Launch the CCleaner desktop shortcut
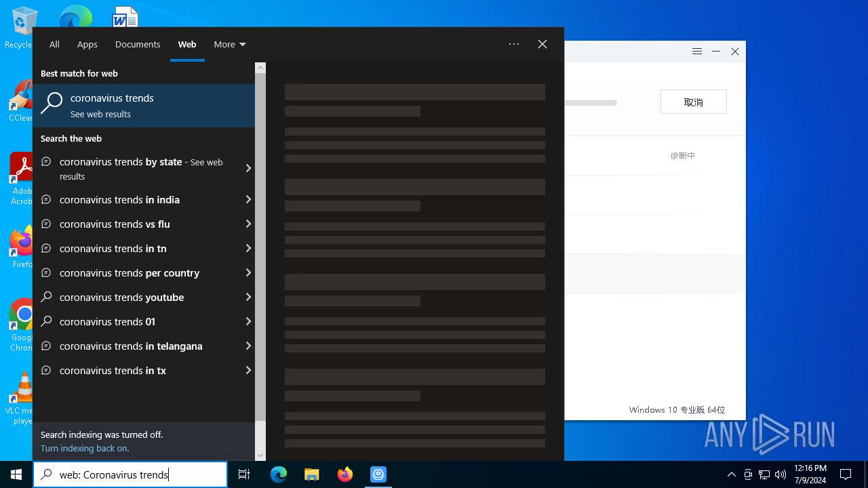The width and height of the screenshot is (868, 488). 20,102
